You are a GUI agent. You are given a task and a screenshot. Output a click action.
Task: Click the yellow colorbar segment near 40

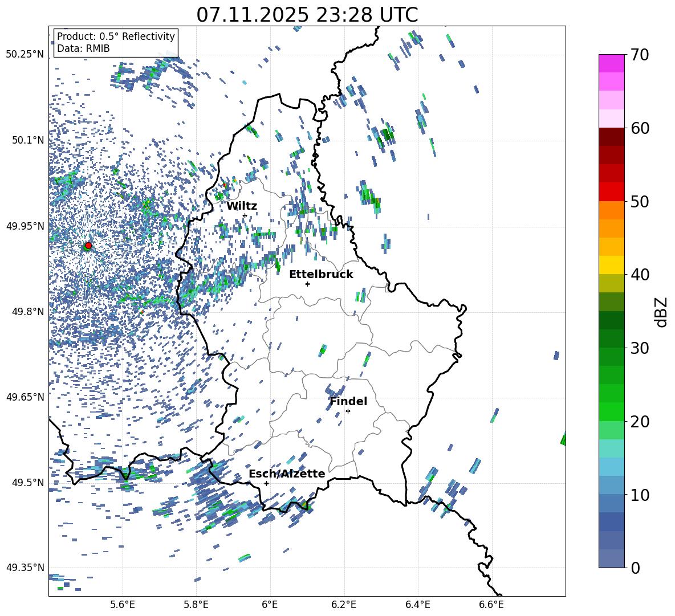click(611, 265)
